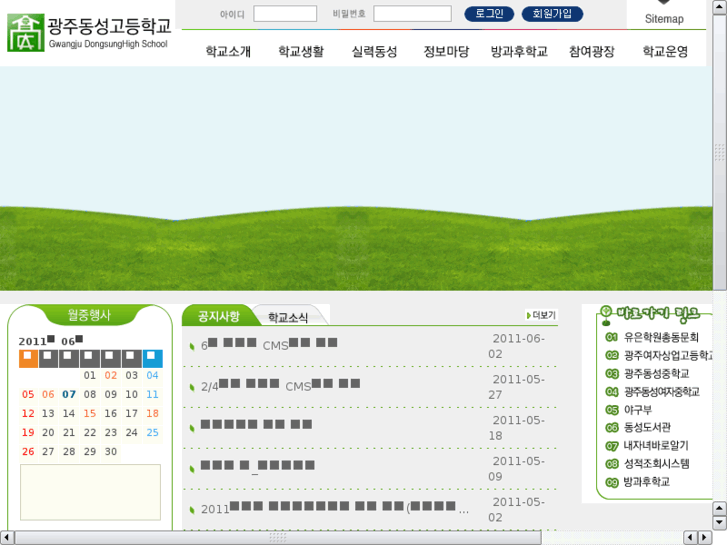The height and width of the screenshot is (545, 727).
Task: Open the 실력동성 menu
Action: [374, 51]
